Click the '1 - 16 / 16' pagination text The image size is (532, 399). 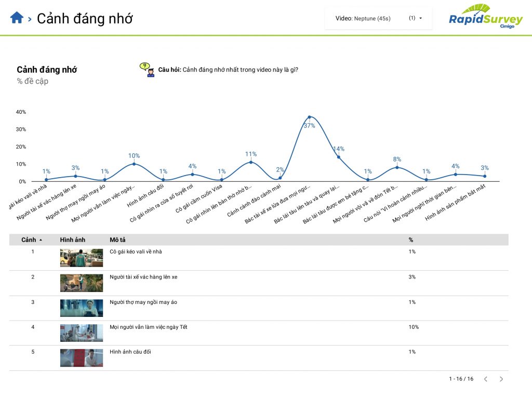[x=461, y=379]
